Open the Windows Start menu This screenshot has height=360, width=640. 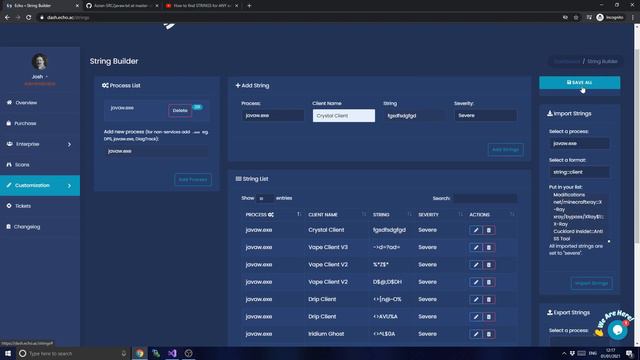tap(8, 353)
